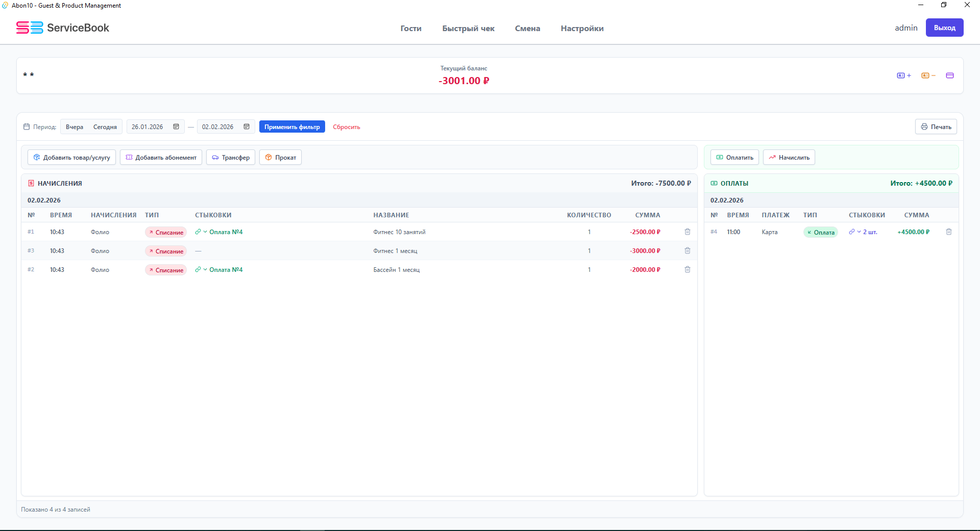Click the red НАЧИСЛЕНИЯ section icon
The height and width of the screenshot is (531, 980).
[x=31, y=183]
